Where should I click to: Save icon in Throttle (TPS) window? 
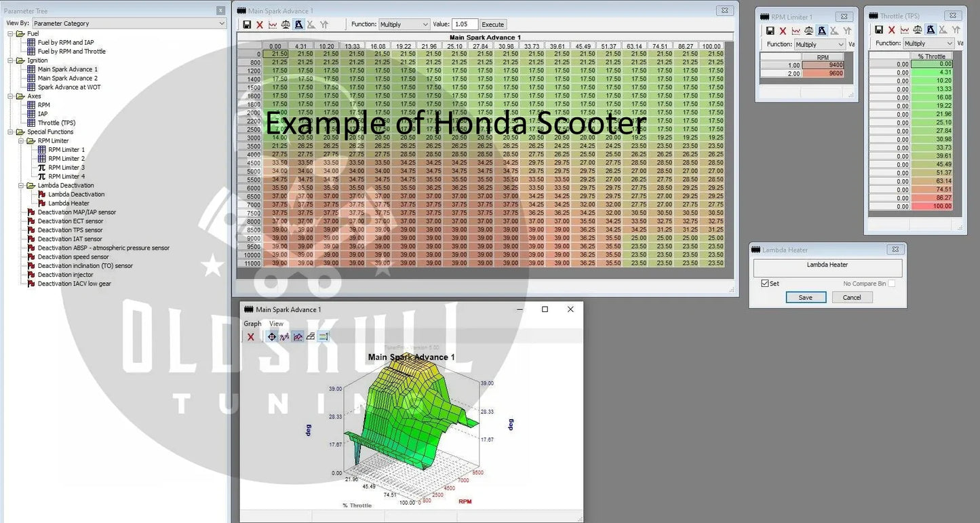coord(879,30)
